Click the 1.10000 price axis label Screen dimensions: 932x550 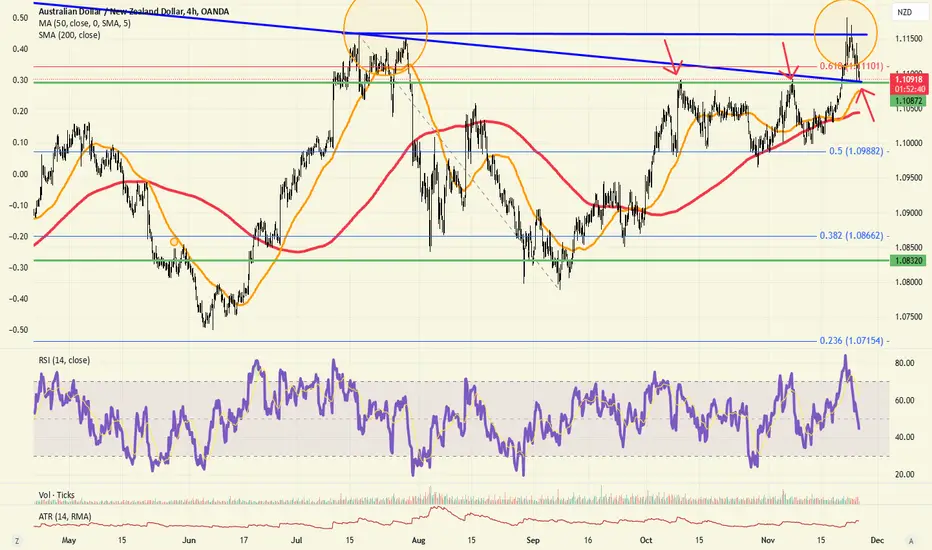point(909,143)
